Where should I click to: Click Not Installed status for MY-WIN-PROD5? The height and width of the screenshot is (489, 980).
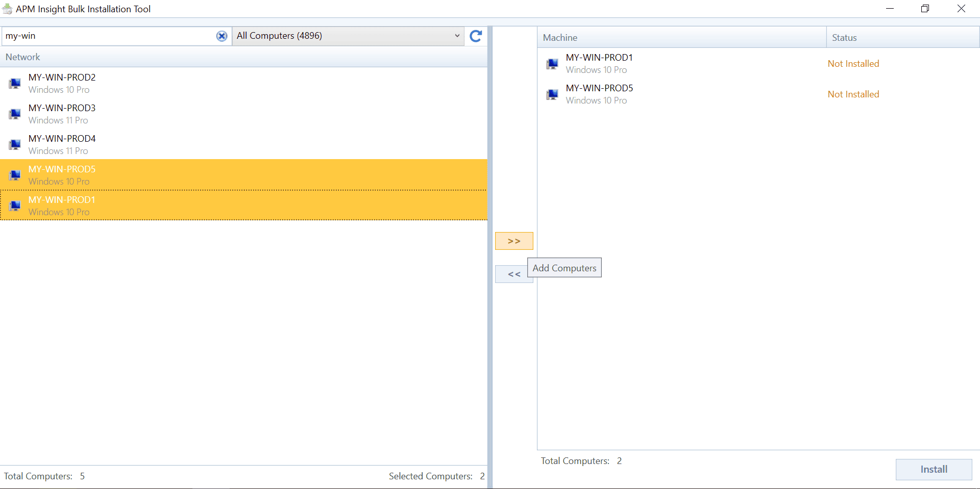pos(853,94)
